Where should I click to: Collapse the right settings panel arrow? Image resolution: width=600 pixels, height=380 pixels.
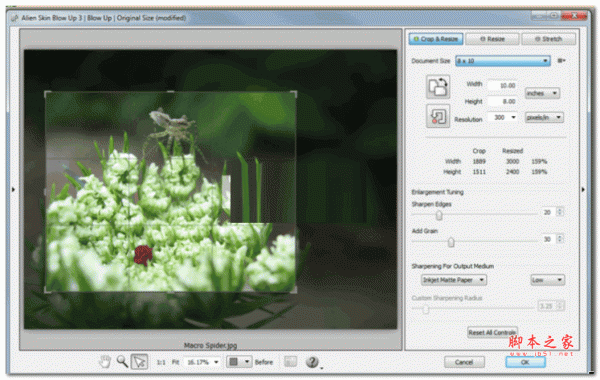pos(583,189)
